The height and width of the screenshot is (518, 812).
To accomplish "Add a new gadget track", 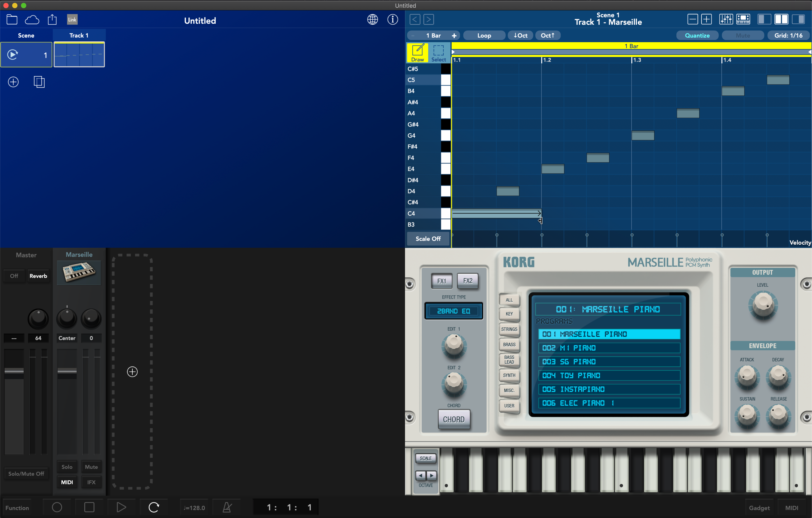I will tap(132, 372).
